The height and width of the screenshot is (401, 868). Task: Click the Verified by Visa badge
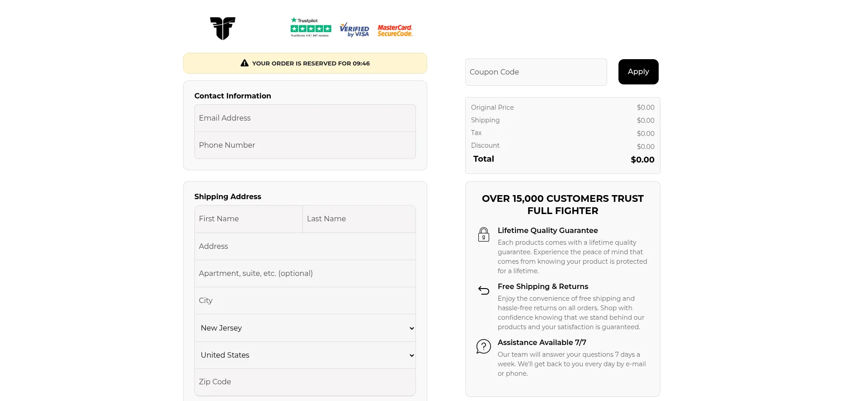pos(354,29)
